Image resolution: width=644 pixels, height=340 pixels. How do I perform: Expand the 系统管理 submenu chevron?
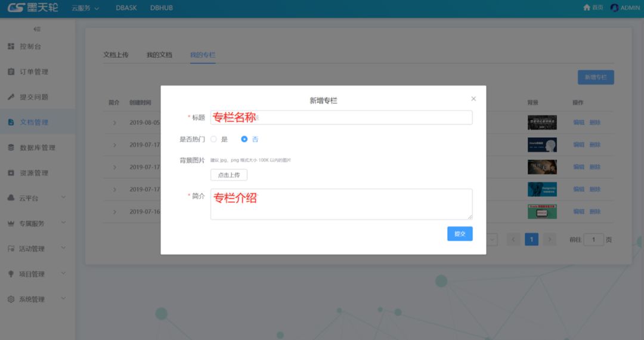(64, 298)
